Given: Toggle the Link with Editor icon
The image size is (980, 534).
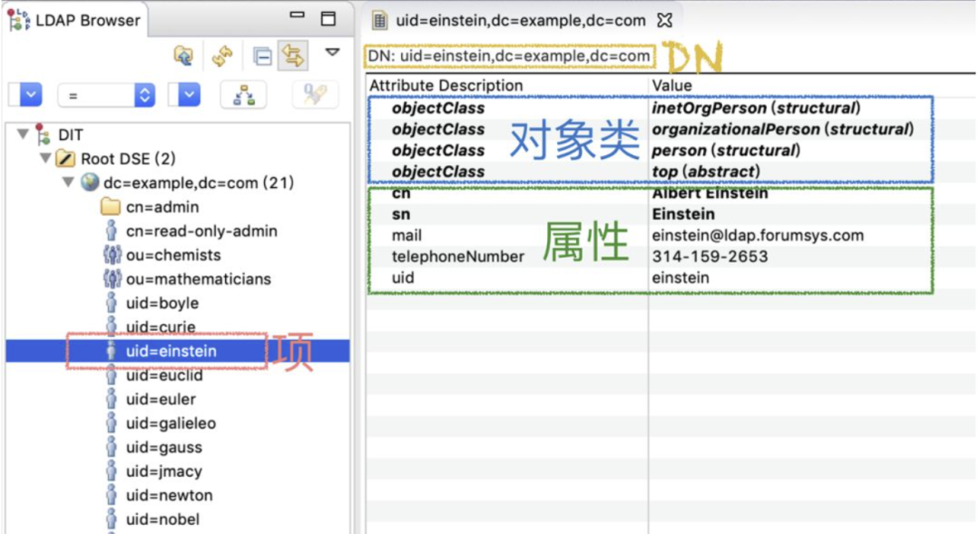Looking at the screenshot, I should 292,56.
